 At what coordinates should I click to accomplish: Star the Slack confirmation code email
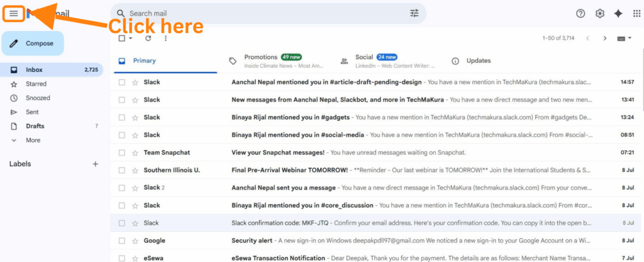(x=135, y=223)
